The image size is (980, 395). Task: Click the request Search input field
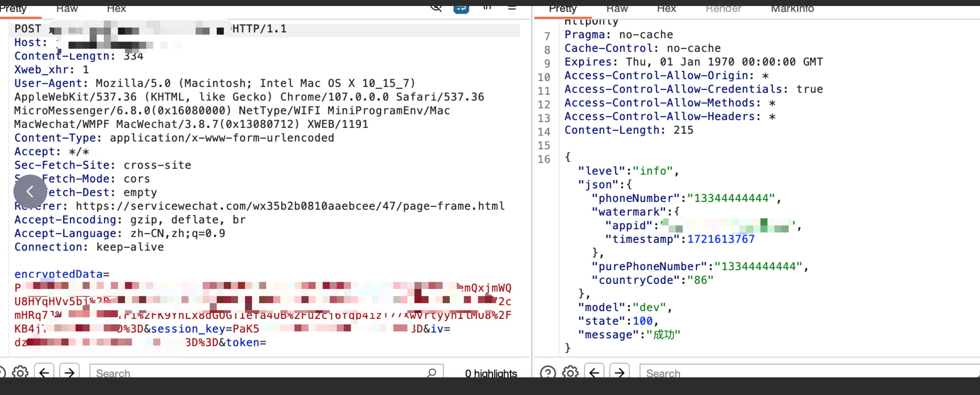point(259,373)
